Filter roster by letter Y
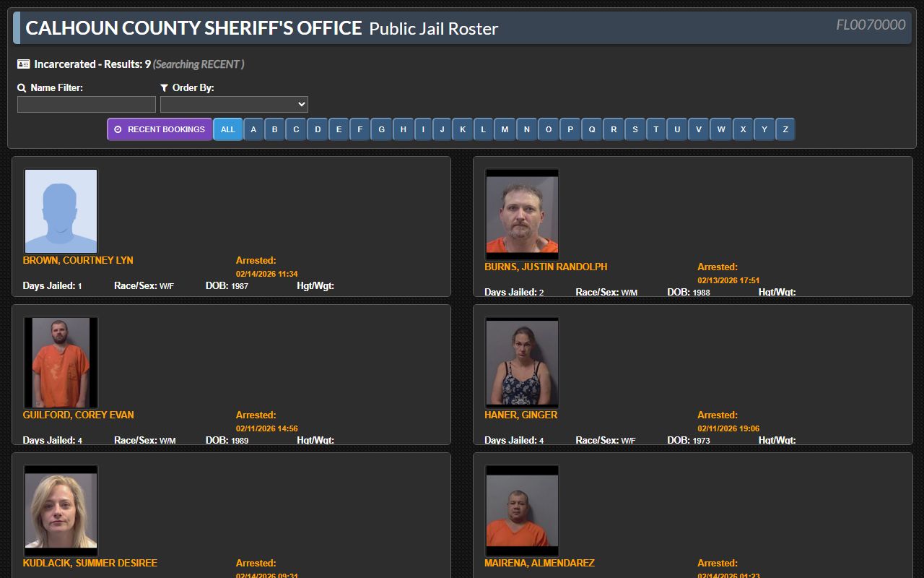Viewport: 924px width, 578px height. pos(764,129)
